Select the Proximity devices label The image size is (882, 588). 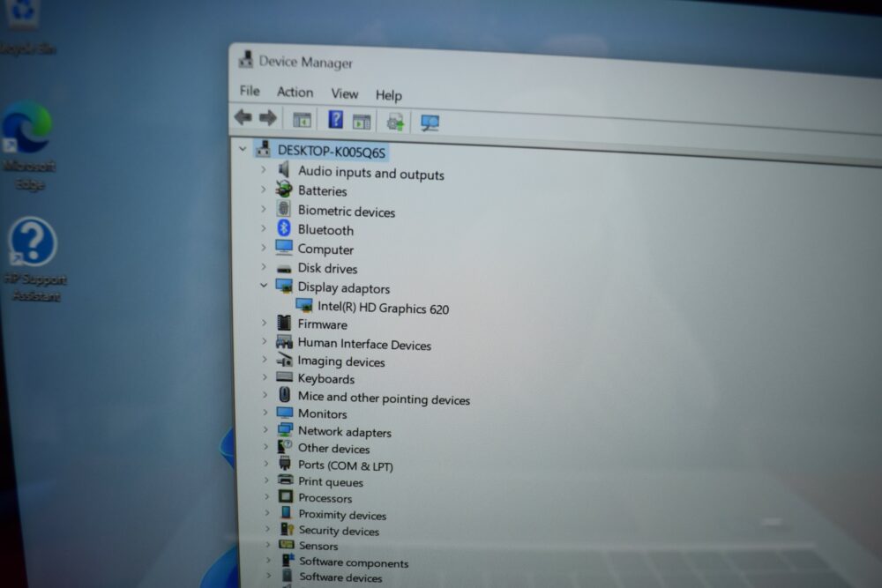point(342,515)
